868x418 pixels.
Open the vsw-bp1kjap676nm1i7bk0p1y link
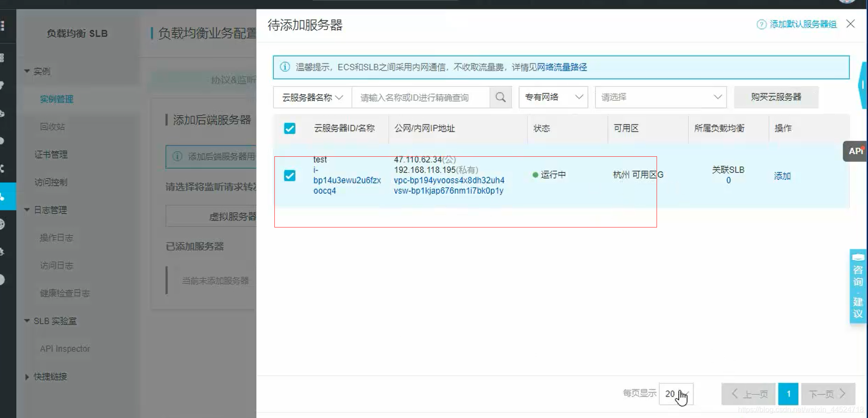click(449, 191)
